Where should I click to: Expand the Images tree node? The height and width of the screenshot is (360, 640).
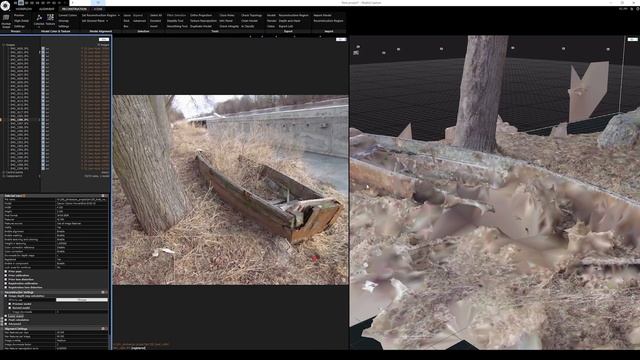click(4, 45)
